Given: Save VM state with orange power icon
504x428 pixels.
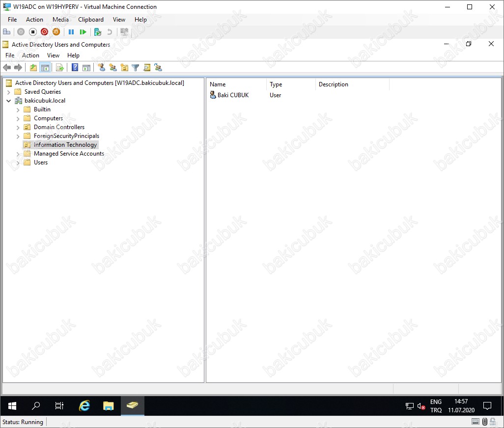Looking at the screenshot, I should (56, 32).
